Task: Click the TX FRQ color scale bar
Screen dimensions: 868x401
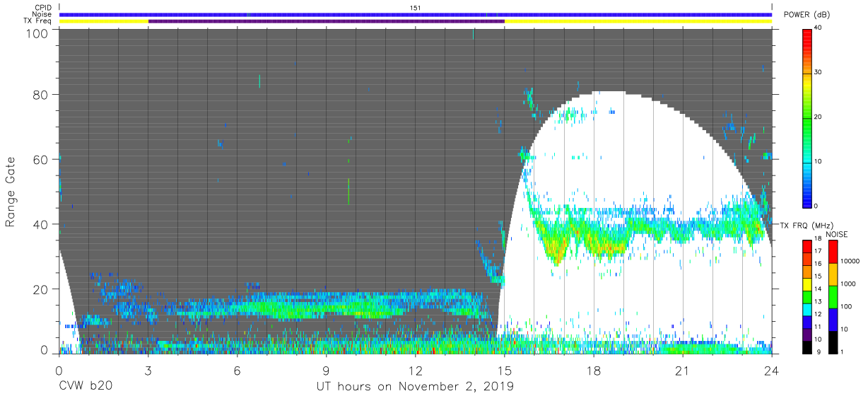Action: (x=807, y=296)
